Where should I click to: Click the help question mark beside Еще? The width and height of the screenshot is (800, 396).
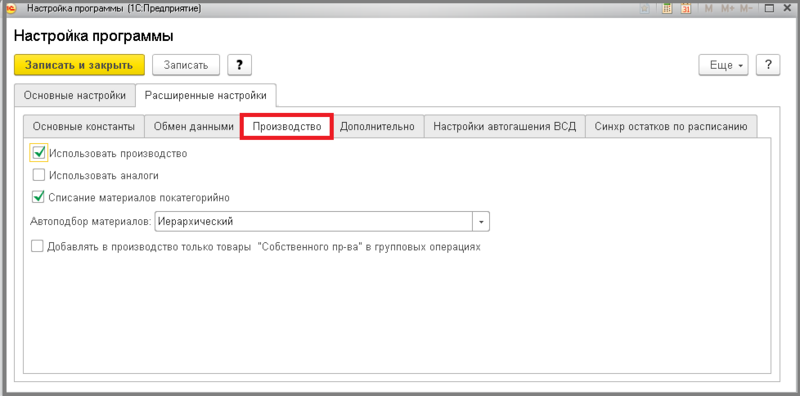[x=768, y=65]
